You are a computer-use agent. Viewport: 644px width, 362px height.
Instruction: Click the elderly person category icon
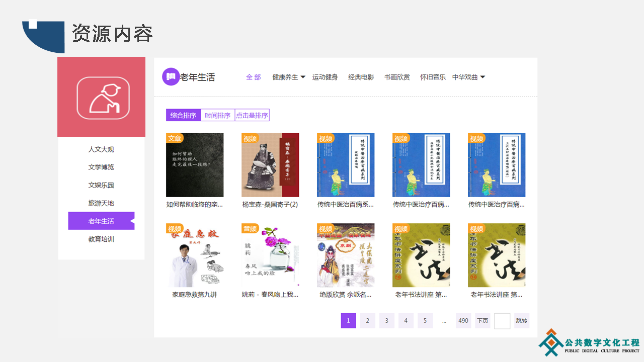click(103, 98)
